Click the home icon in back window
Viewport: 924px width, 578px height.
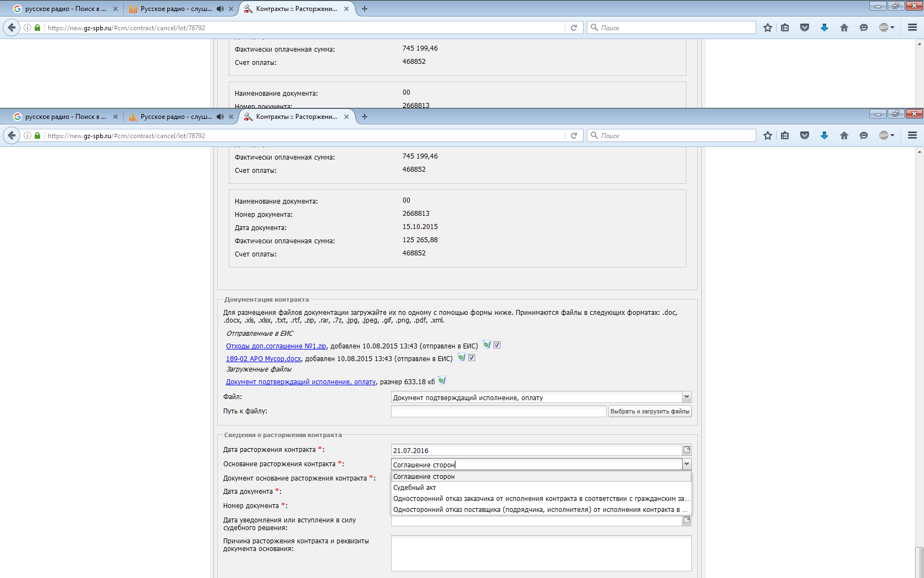point(844,28)
